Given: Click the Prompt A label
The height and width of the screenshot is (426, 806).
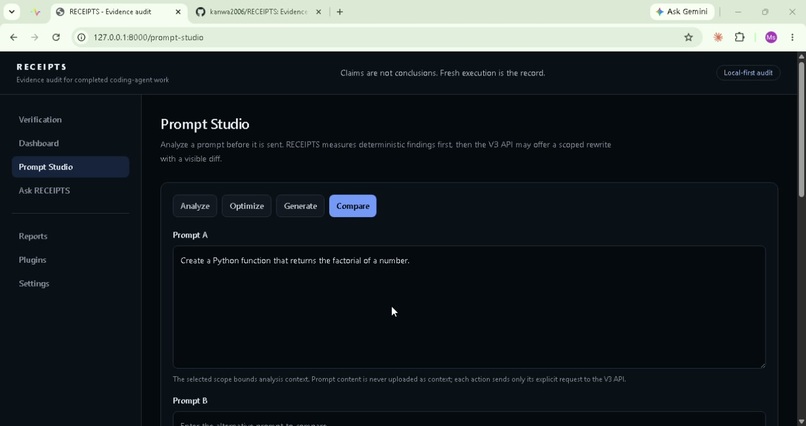Looking at the screenshot, I should pos(190,235).
